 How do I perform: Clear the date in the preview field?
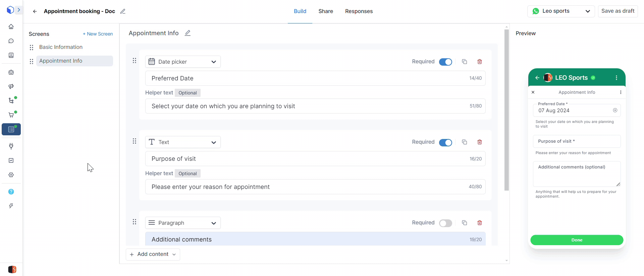click(615, 110)
